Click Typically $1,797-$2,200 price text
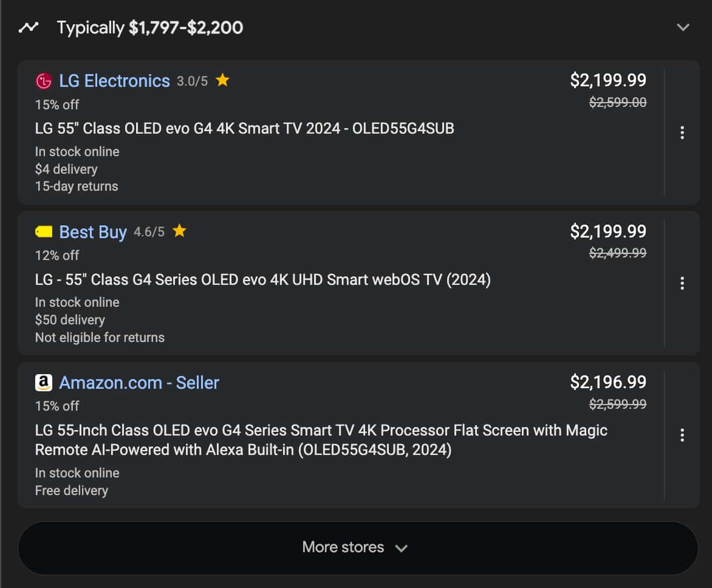 pyautogui.click(x=150, y=28)
